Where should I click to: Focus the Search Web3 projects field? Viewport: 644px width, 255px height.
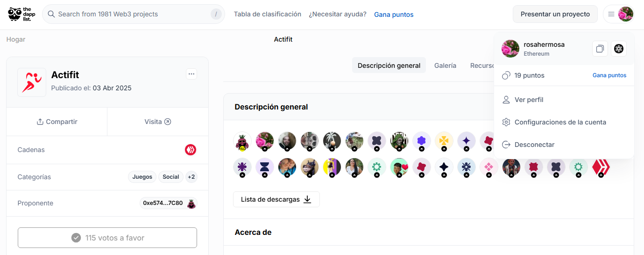[133, 14]
